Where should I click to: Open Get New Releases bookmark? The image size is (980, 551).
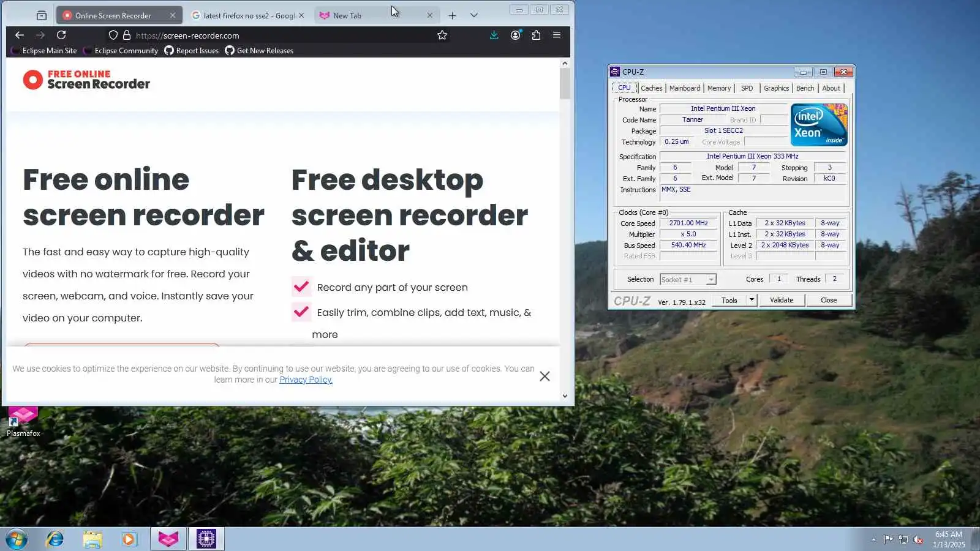point(259,51)
